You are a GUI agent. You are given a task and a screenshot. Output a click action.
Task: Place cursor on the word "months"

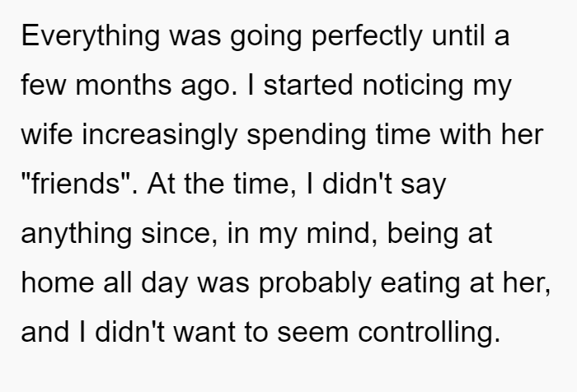(x=124, y=86)
